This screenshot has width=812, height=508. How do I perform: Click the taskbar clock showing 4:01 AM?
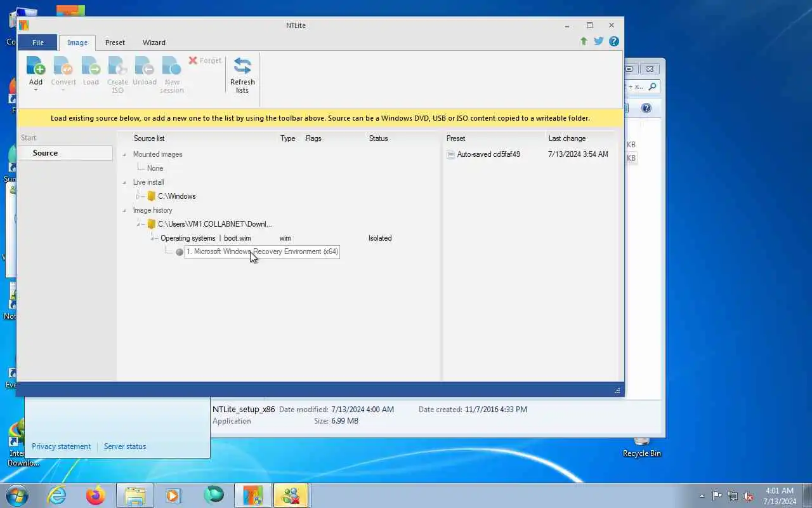(780, 496)
